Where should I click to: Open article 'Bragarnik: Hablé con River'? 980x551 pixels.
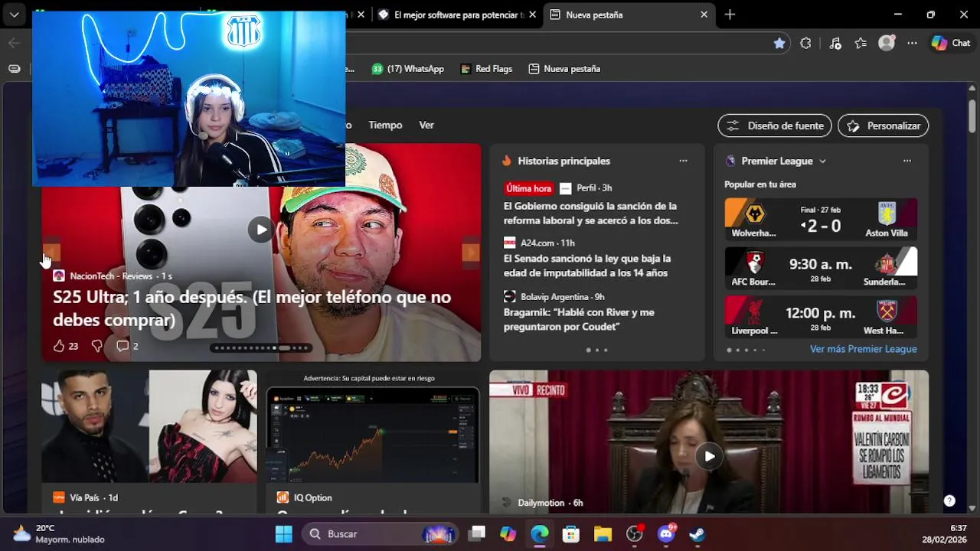click(579, 319)
